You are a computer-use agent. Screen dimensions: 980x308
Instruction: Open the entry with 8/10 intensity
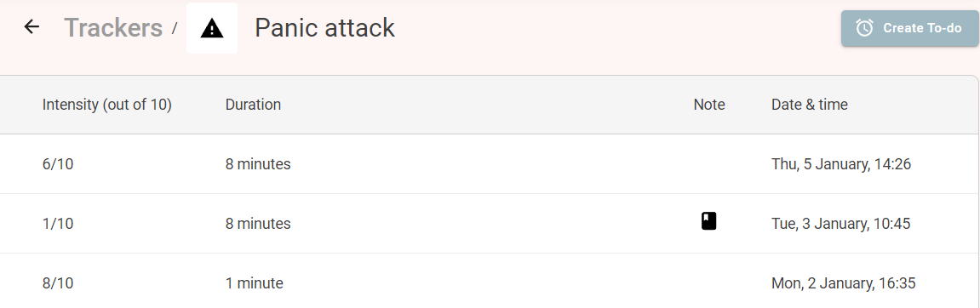(x=489, y=281)
